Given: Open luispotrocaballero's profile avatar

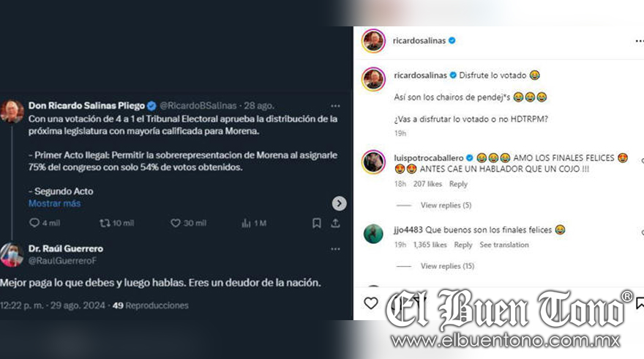Looking at the screenshot, I should (x=373, y=162).
